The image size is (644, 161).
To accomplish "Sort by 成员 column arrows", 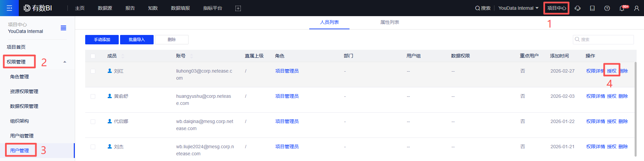I will [x=123, y=56].
